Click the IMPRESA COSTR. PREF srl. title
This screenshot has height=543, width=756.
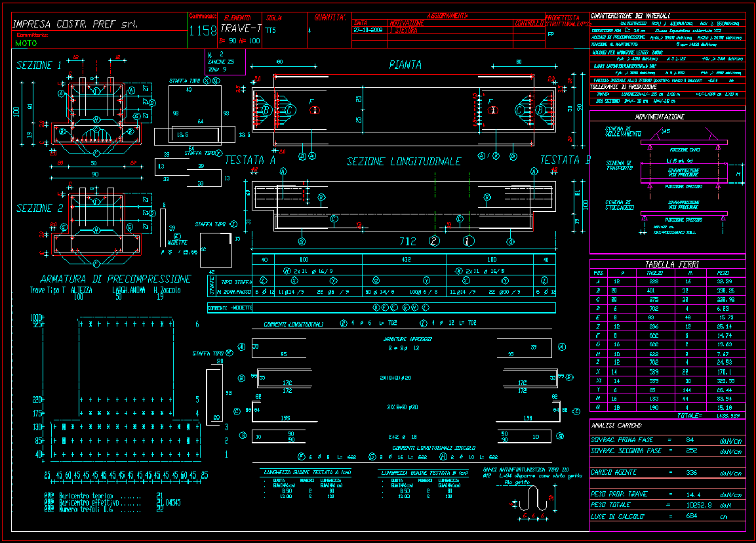click(76, 24)
